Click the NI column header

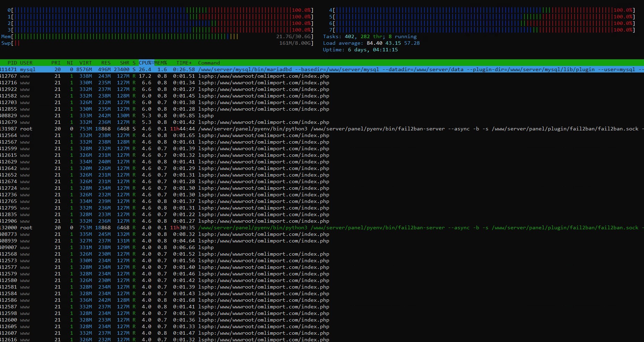point(70,63)
